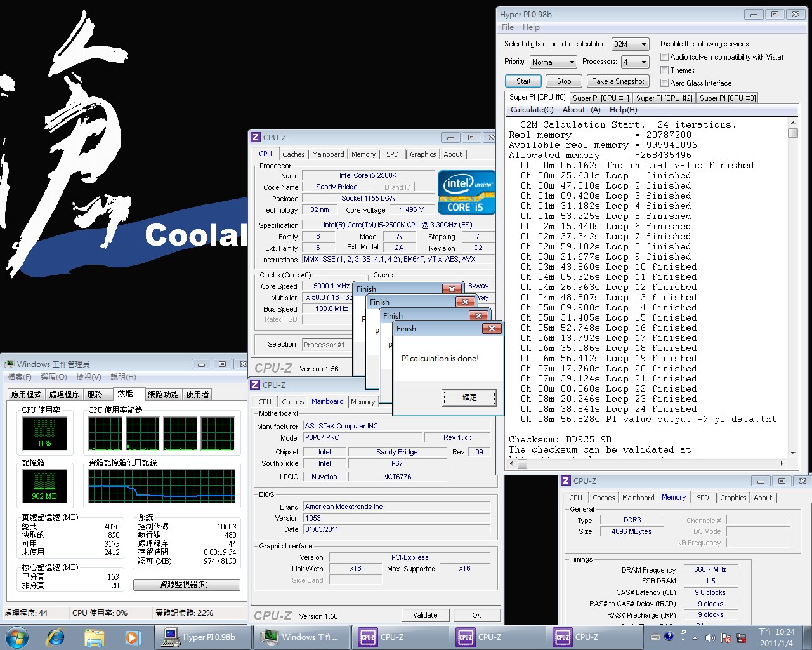The width and height of the screenshot is (812, 650).
Task: Open About...(A) menu in Super PI
Action: 581,110
